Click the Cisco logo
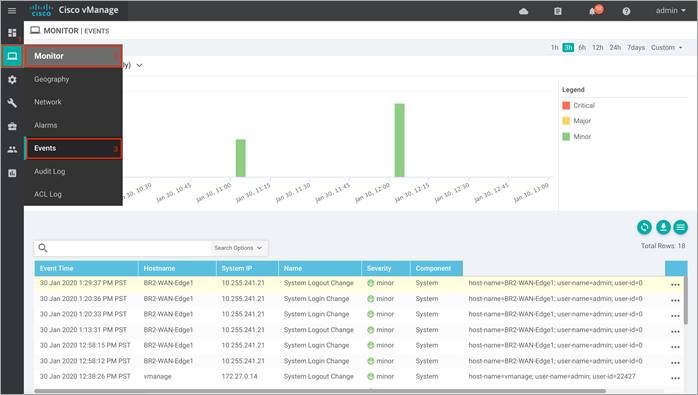Viewport: 698px width, 395px height. (41, 10)
